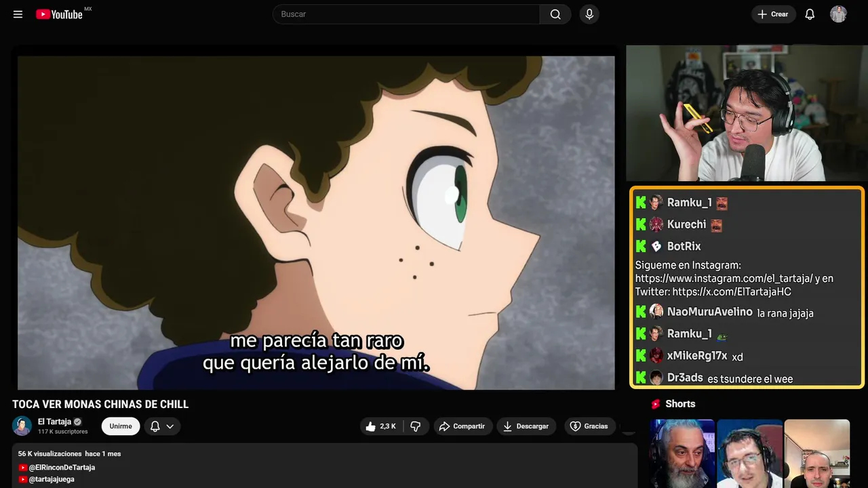Click the avatar next to Kurechi
868x488 pixels.
pyautogui.click(x=656, y=224)
